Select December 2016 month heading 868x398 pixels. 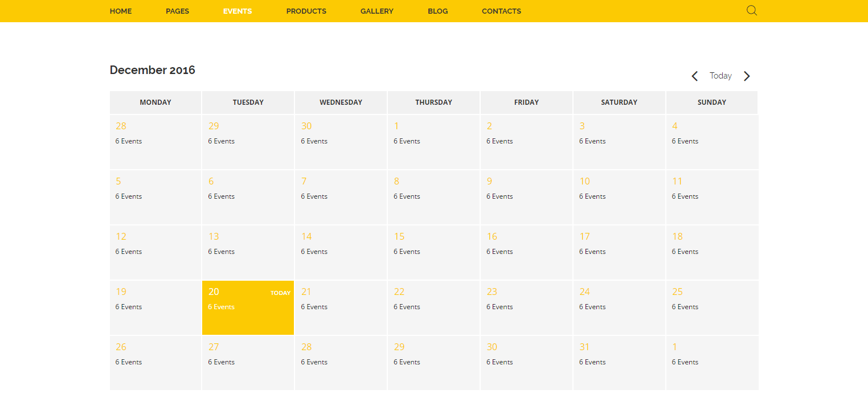(152, 70)
